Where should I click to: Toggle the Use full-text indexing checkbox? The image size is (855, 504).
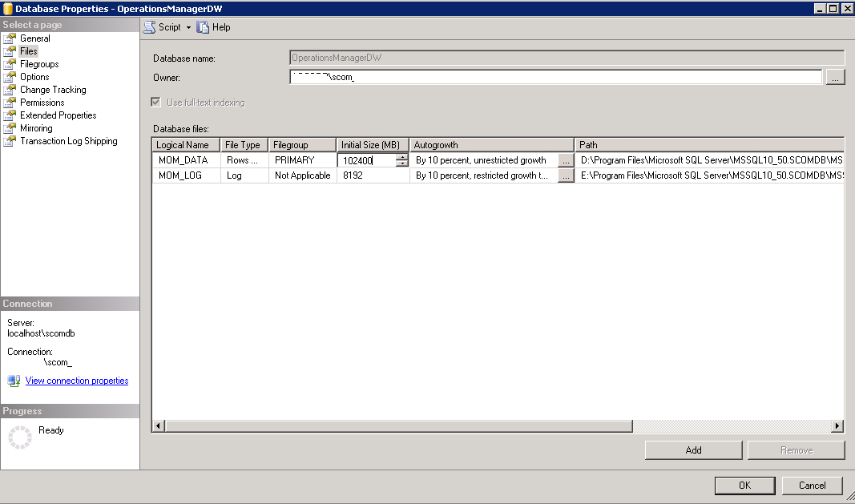click(x=156, y=102)
